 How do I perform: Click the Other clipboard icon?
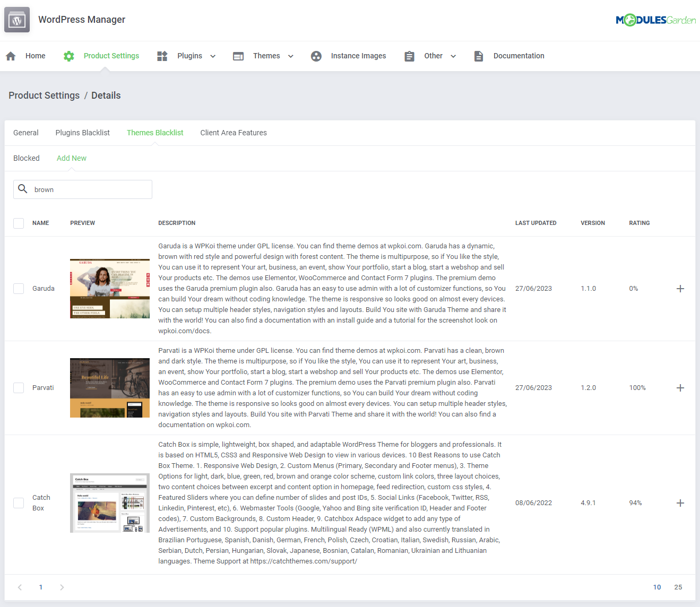coord(409,56)
